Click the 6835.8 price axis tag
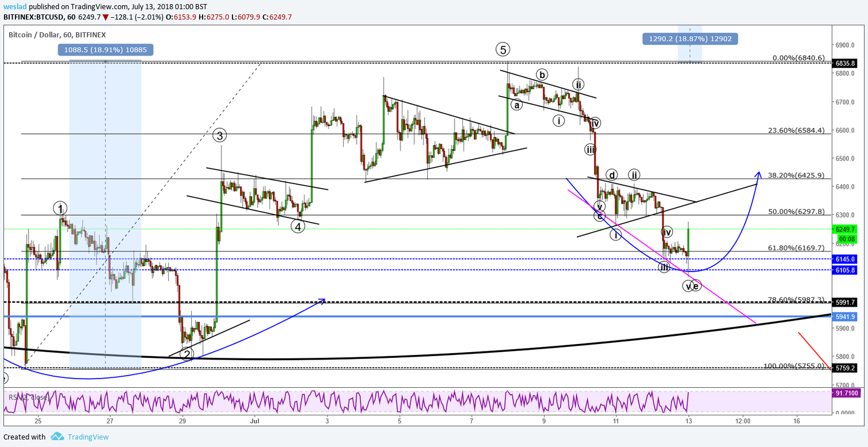Viewport: 868px width, 447px height. [x=846, y=63]
